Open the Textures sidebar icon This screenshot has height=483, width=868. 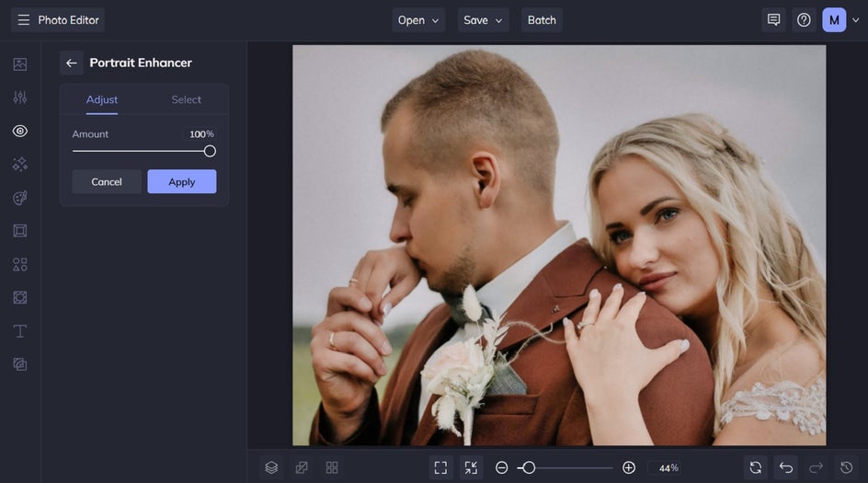(20, 364)
